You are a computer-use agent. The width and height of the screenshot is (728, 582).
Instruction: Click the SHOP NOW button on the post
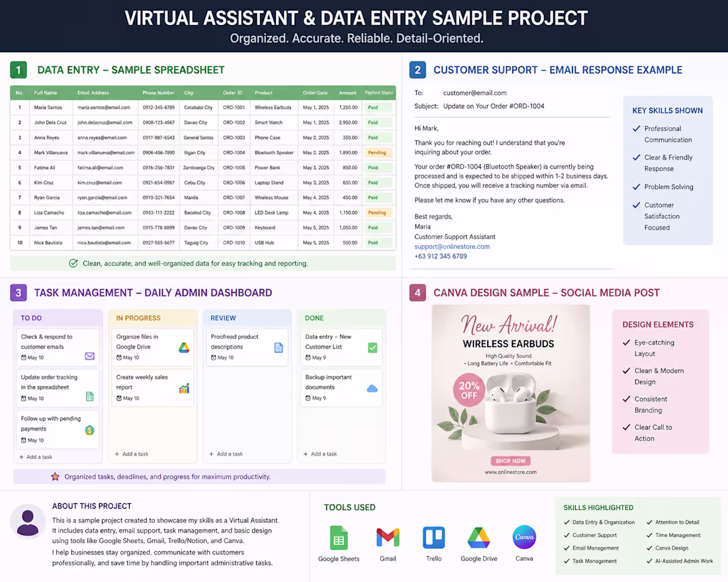(511, 461)
